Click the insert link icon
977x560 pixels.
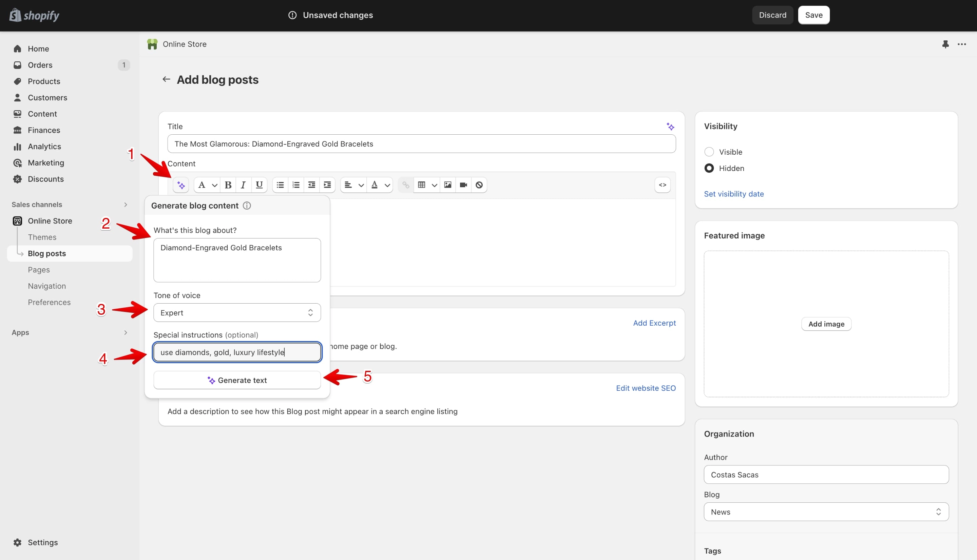tap(406, 185)
